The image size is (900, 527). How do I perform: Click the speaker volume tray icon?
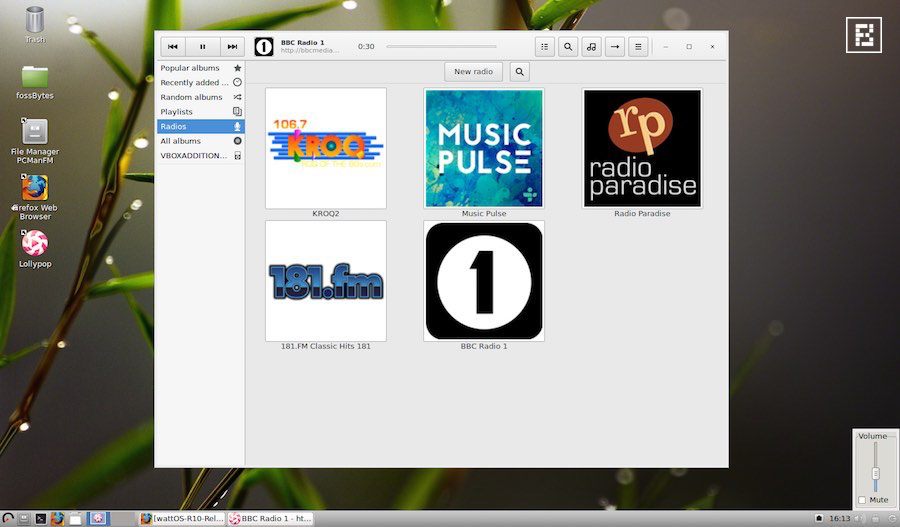(859, 519)
